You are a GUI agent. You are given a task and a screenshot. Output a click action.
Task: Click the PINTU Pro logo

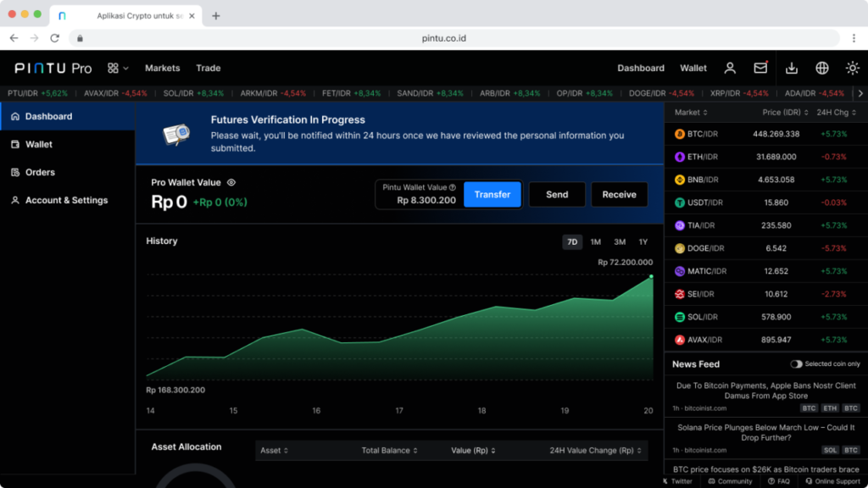[53, 68]
